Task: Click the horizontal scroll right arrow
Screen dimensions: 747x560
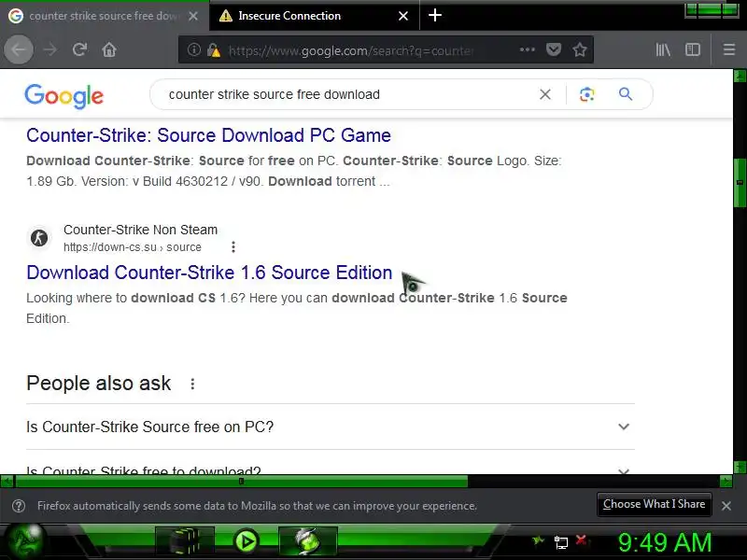Action: tap(726, 482)
